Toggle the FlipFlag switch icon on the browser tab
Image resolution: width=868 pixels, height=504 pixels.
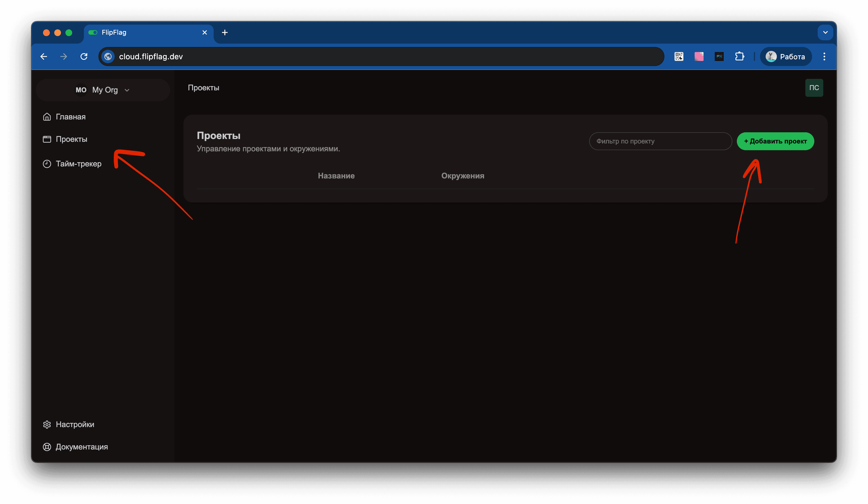pyautogui.click(x=92, y=32)
